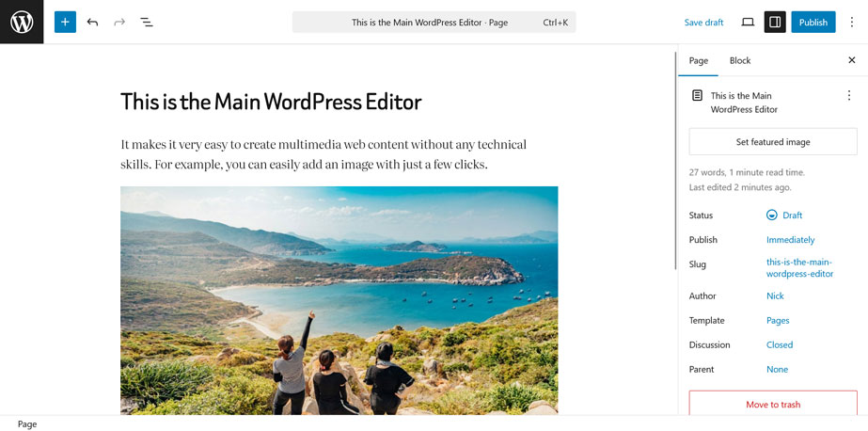This screenshot has height=431, width=868.
Task: Open the Document Overview list view
Action: [x=146, y=23]
